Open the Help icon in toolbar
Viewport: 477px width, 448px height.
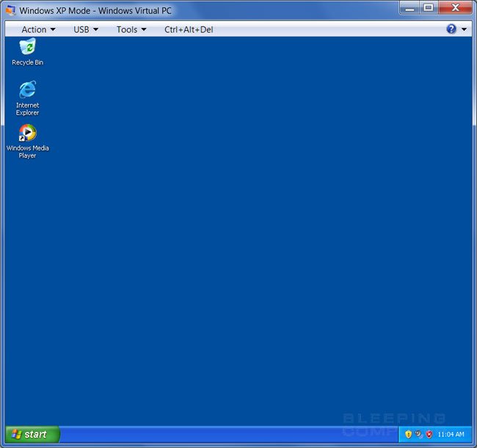451,29
